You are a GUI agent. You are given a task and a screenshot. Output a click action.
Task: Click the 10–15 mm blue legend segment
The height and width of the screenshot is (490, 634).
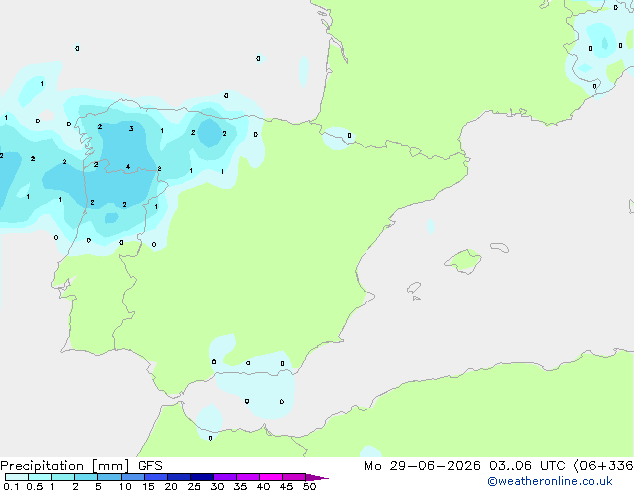tap(132, 477)
